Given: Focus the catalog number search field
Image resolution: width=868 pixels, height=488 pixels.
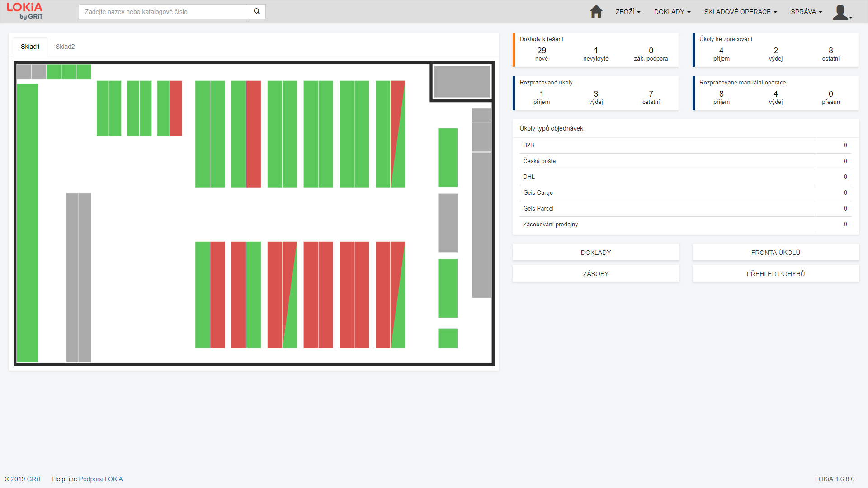Looking at the screenshot, I should tap(163, 12).
